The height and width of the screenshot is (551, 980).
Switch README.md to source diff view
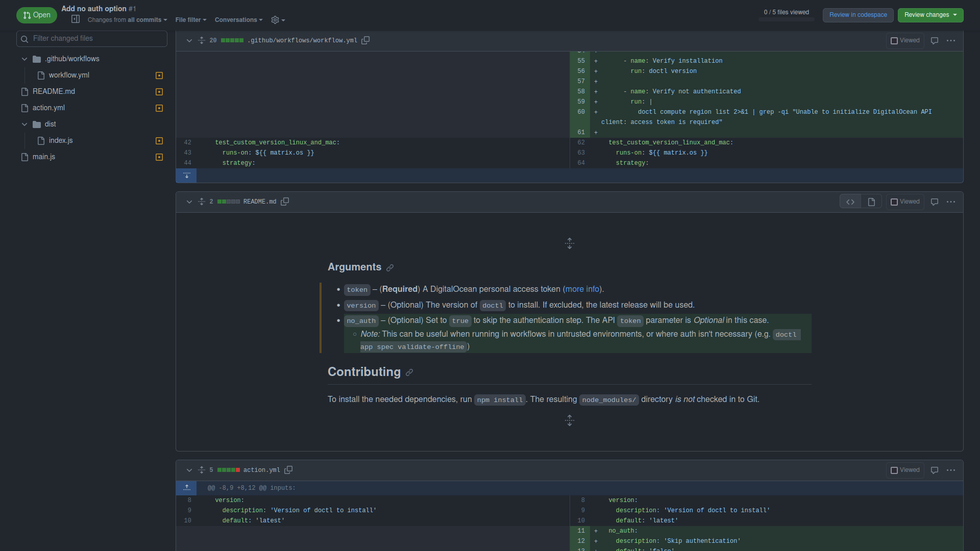(x=850, y=202)
